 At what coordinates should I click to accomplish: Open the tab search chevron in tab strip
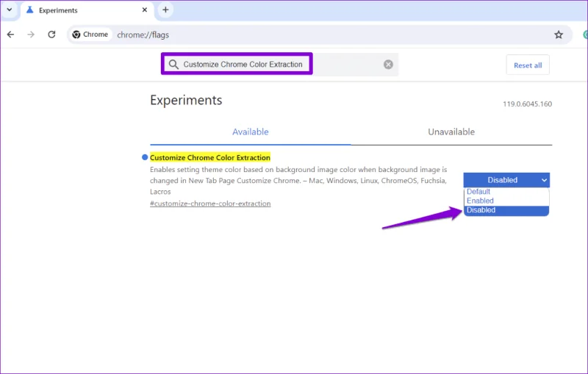pos(10,10)
